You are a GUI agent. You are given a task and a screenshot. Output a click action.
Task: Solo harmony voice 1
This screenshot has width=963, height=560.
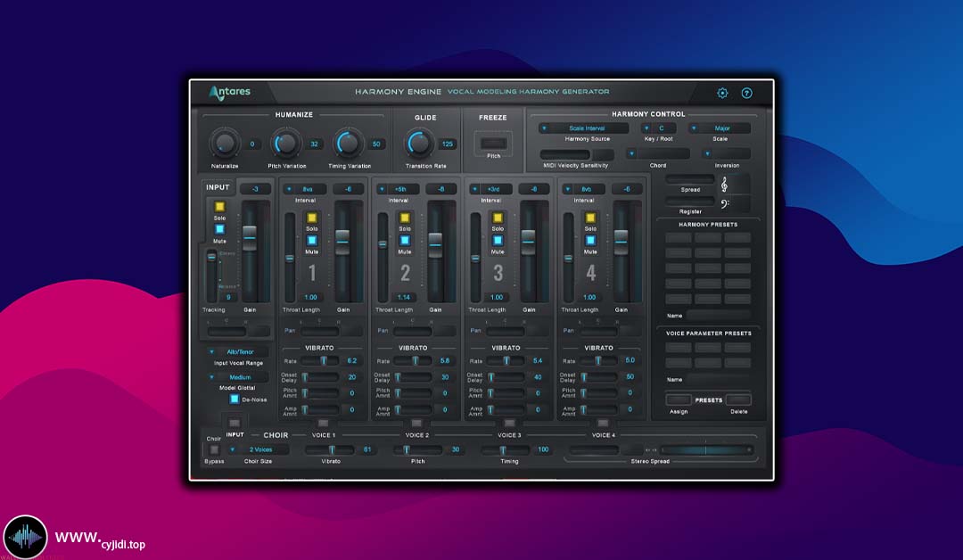point(312,218)
